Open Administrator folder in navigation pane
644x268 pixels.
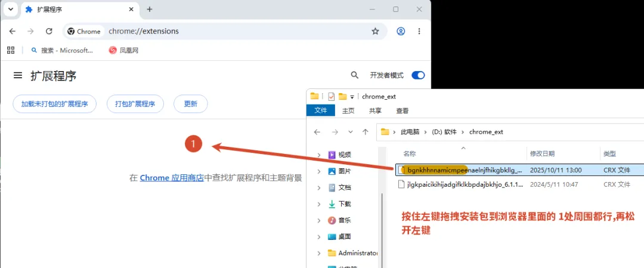tap(352, 253)
